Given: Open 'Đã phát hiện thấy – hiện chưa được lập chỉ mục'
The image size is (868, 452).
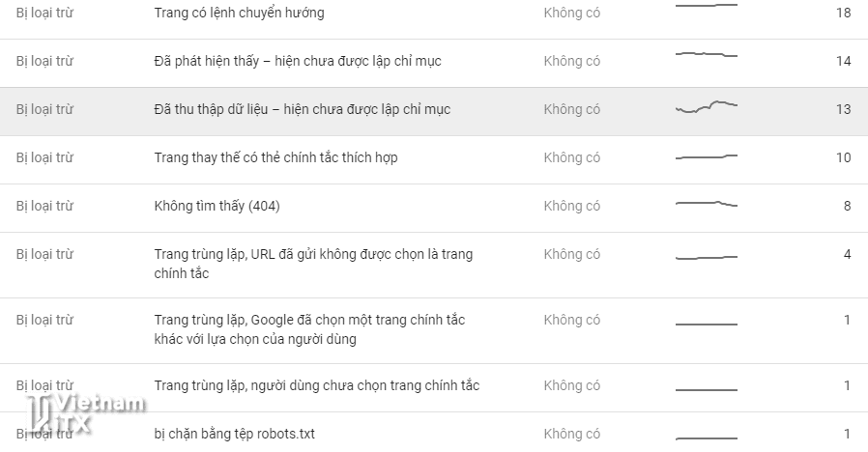Looking at the screenshot, I should point(297,61).
